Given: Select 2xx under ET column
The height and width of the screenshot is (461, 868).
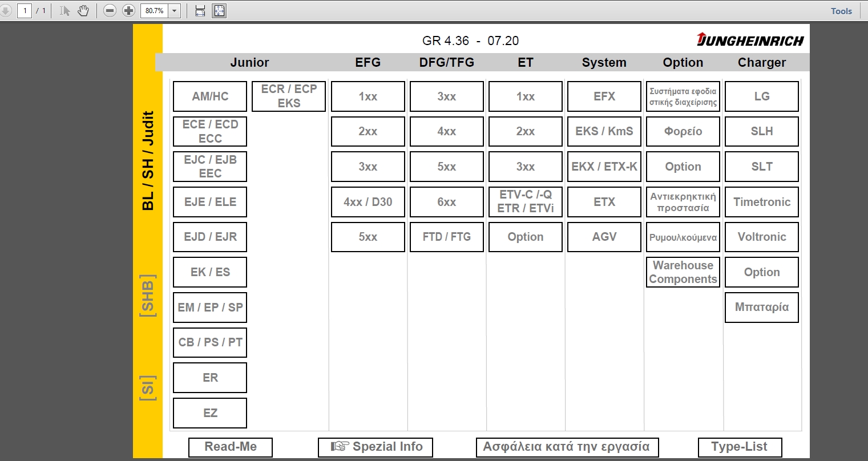Looking at the screenshot, I should (x=526, y=131).
